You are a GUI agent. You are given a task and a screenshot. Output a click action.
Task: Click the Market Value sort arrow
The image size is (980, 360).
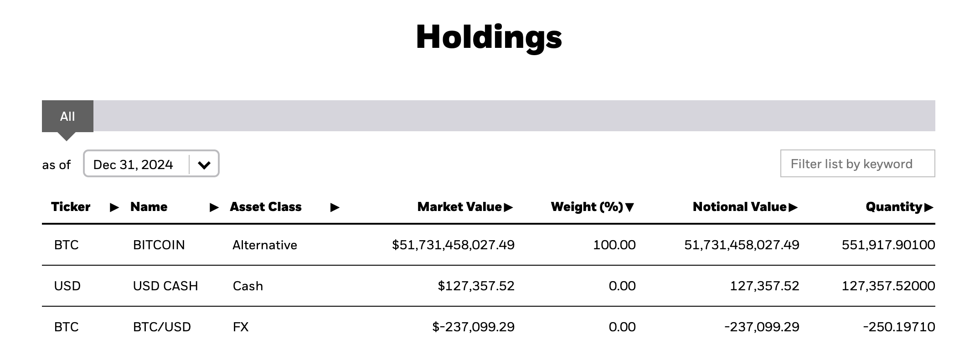click(x=508, y=207)
